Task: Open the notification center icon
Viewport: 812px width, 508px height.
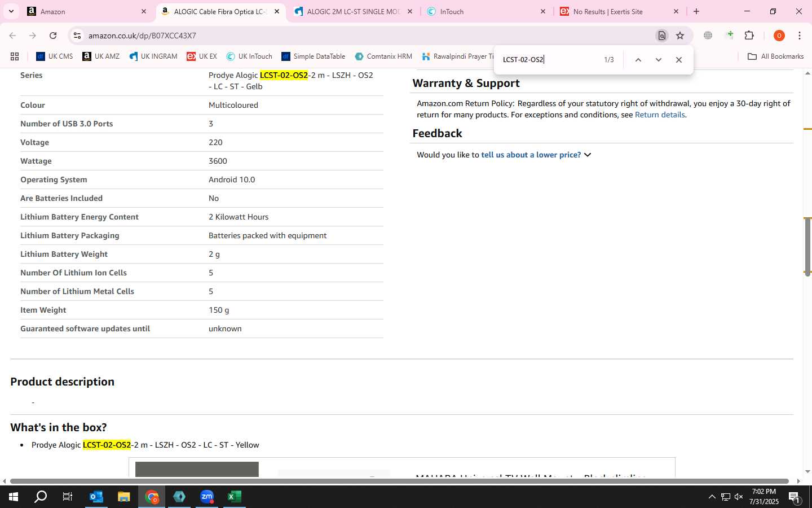Action: pos(795,497)
